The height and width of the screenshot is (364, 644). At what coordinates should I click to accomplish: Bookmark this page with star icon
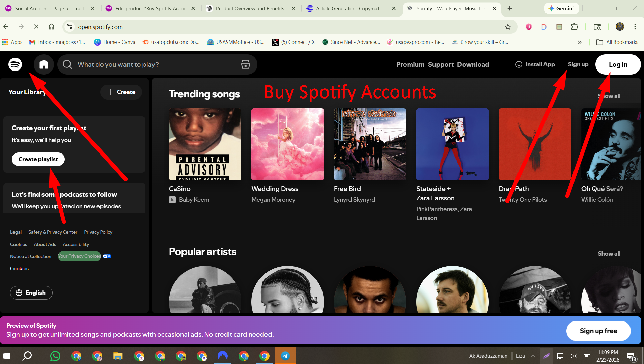click(508, 27)
